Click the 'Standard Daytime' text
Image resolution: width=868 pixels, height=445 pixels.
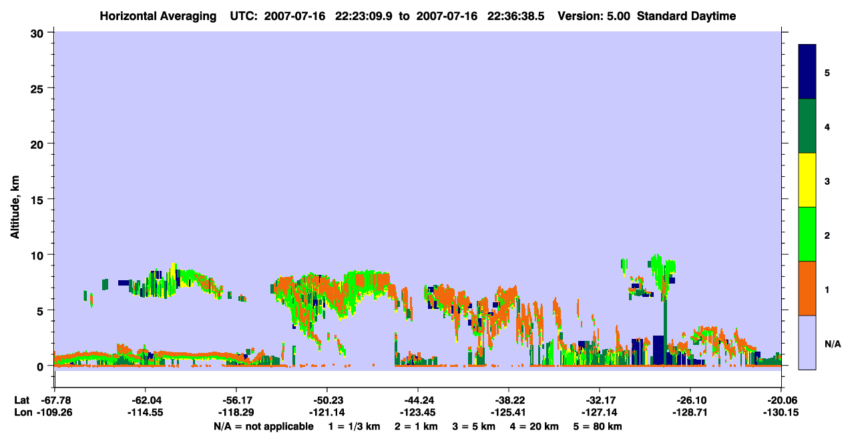pyautogui.click(x=686, y=16)
